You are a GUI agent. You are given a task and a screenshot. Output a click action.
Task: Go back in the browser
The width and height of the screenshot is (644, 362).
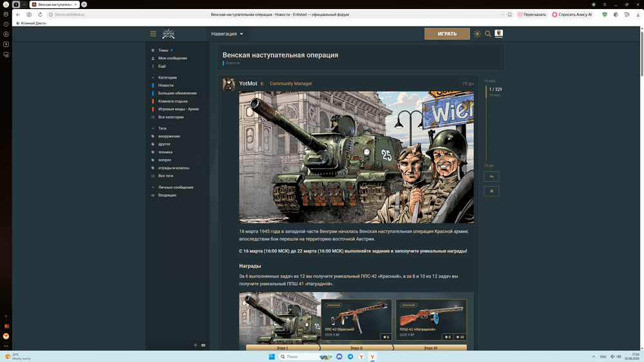(18, 14)
